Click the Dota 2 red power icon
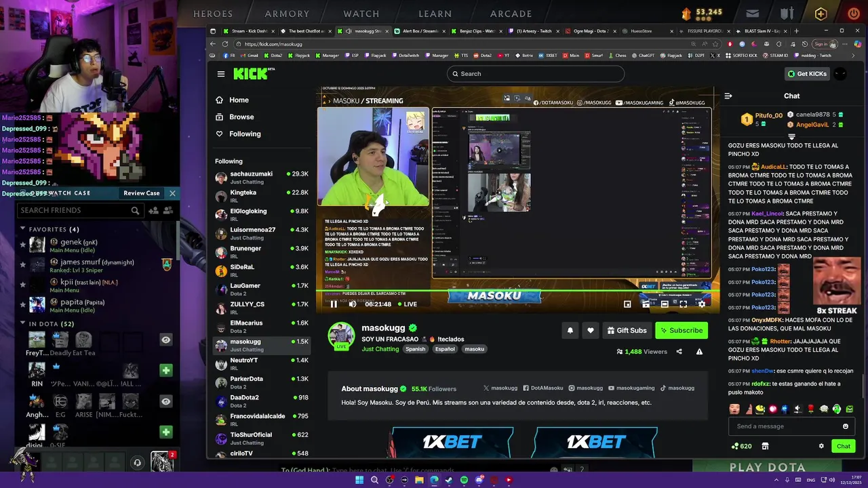The height and width of the screenshot is (488, 868). [x=853, y=13]
